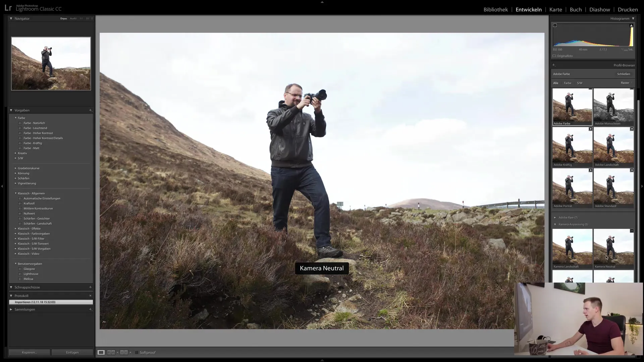Switch to the Buch module
The height and width of the screenshot is (362, 644).
(576, 9)
